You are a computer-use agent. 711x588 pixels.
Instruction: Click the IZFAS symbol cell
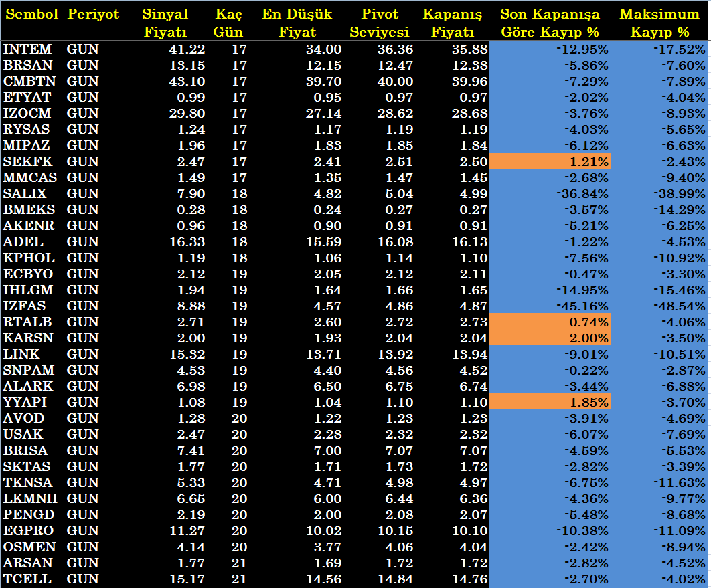click(x=25, y=306)
